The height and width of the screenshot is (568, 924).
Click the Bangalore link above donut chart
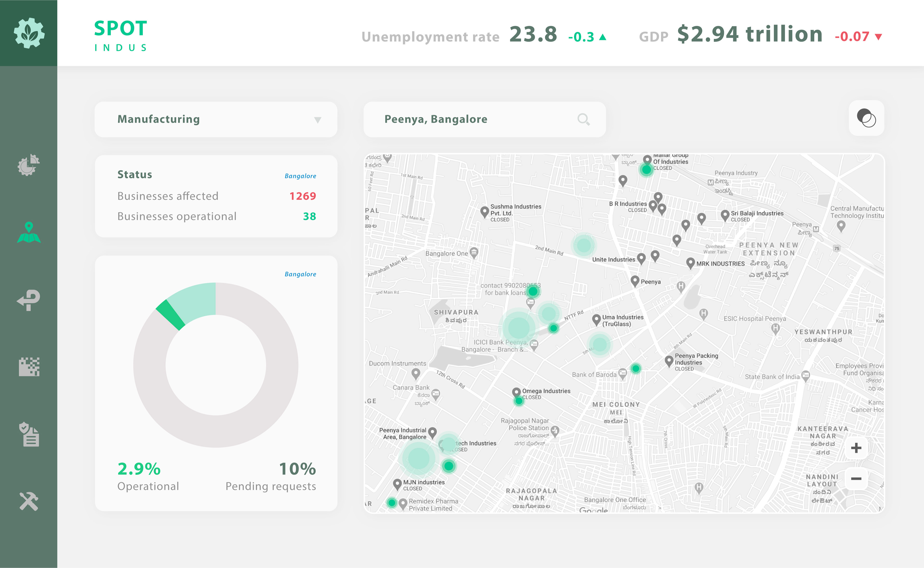[300, 274]
